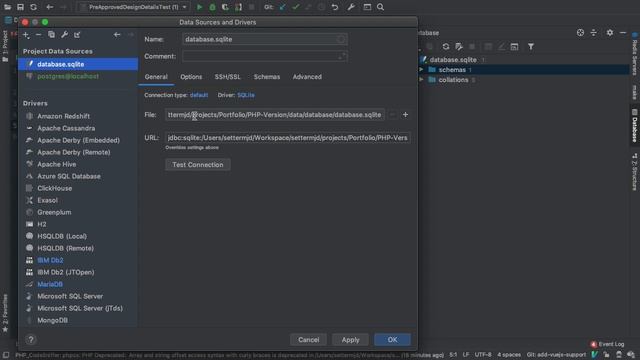Screen dimensions: 640x360
Task: Click the add data source plus icon
Action: tap(26, 35)
